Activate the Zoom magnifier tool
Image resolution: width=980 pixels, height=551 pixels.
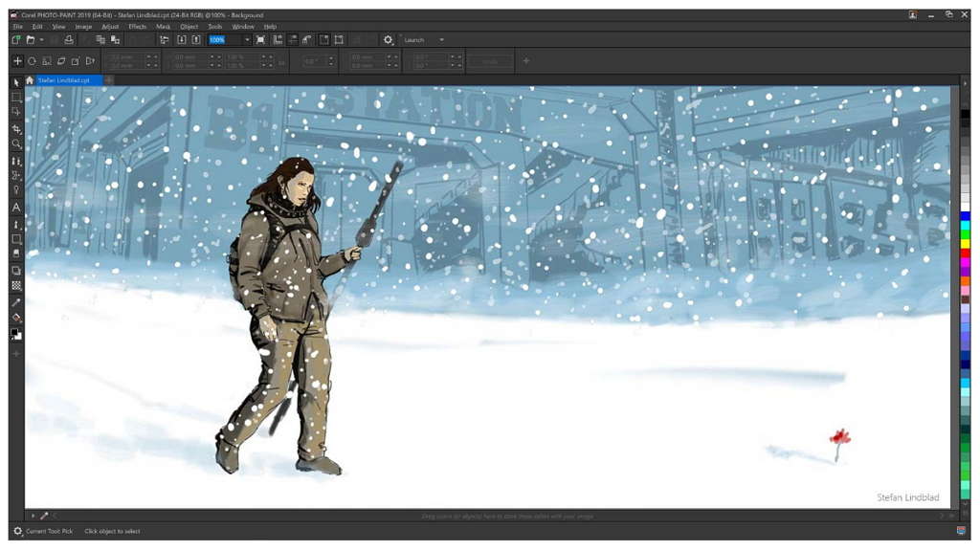click(x=16, y=143)
